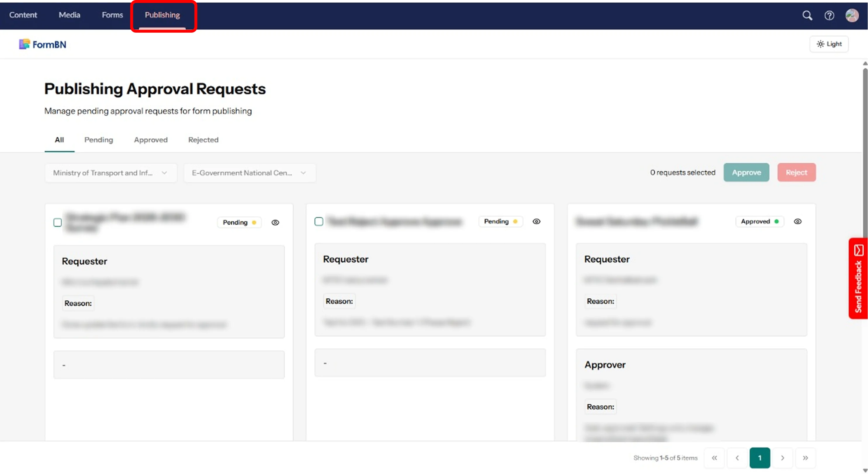Open the search magnifier icon
Viewport: 868px width, 474px height.
[807, 15]
